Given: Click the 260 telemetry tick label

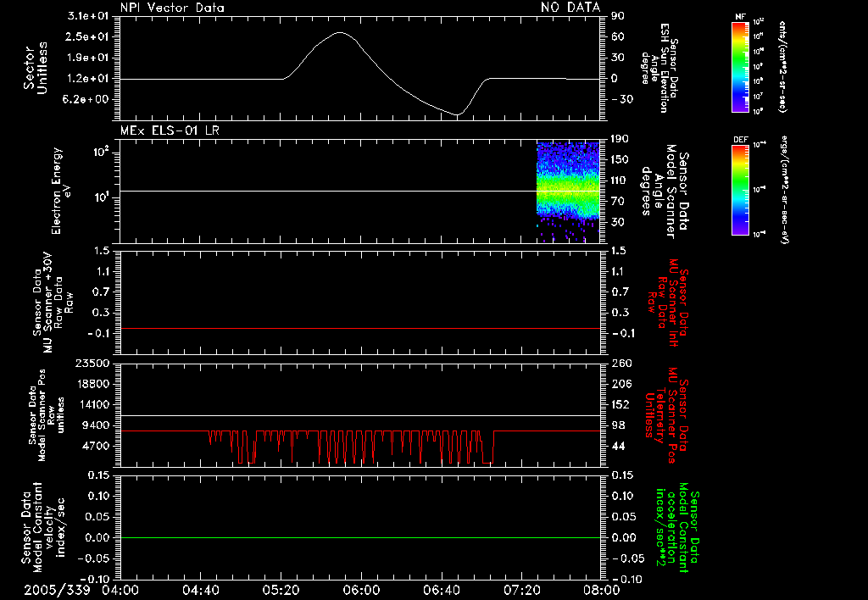Looking at the screenshot, I should point(621,364).
